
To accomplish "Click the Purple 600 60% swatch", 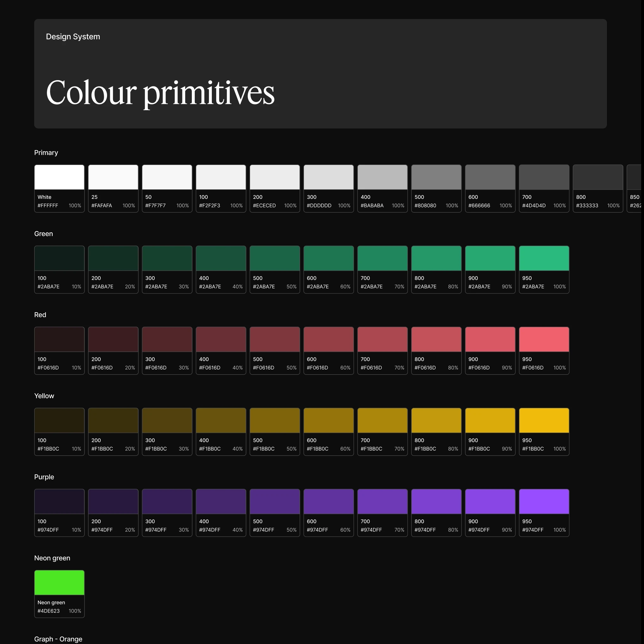I will tap(328, 501).
